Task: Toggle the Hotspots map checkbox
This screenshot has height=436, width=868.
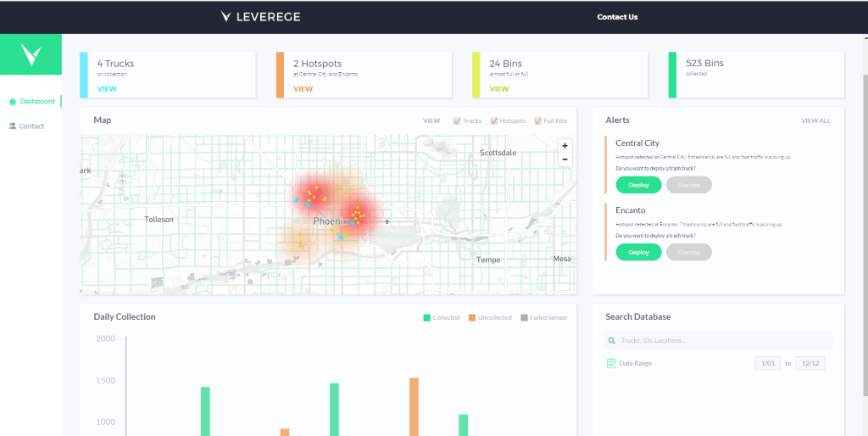Action: pos(494,120)
